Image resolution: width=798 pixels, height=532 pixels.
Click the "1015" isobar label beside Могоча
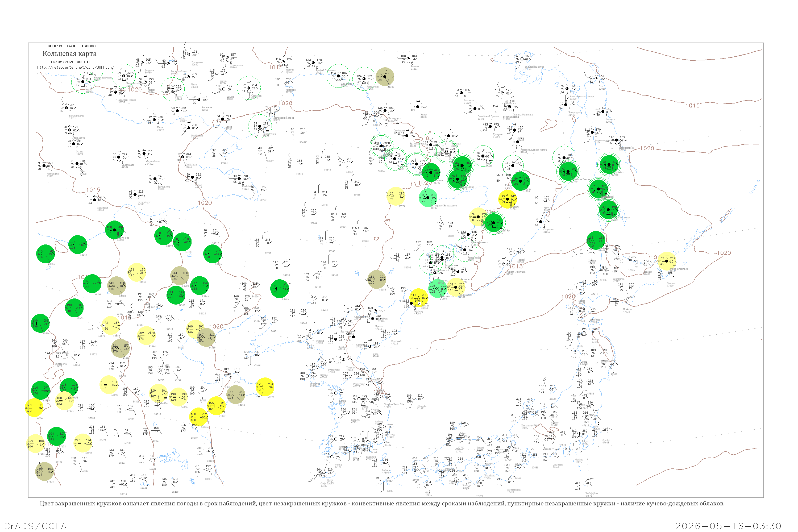click(x=276, y=67)
